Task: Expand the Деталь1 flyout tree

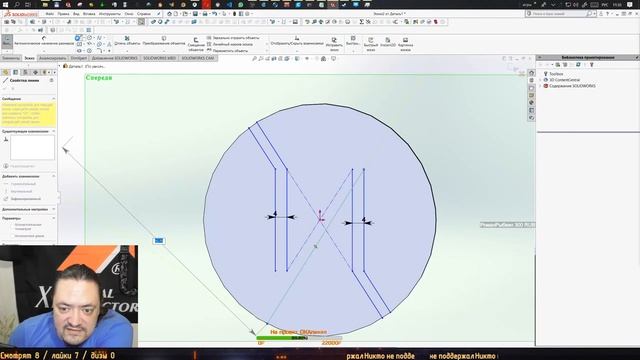Action: [60, 66]
